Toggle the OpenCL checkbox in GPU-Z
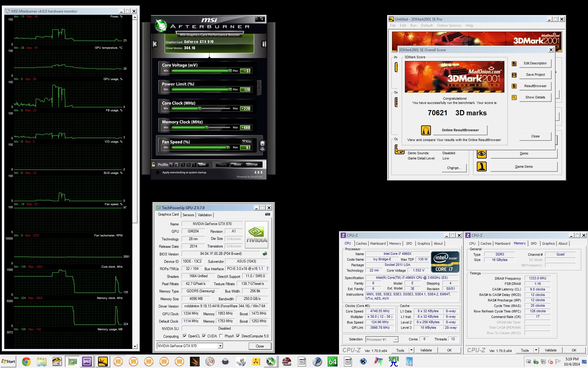 tap(185, 336)
